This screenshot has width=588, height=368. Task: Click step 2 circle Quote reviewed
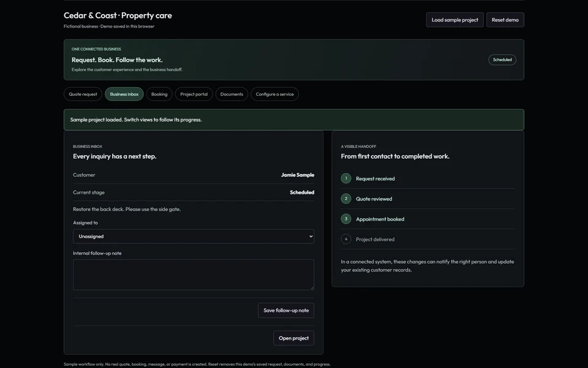[x=346, y=199]
